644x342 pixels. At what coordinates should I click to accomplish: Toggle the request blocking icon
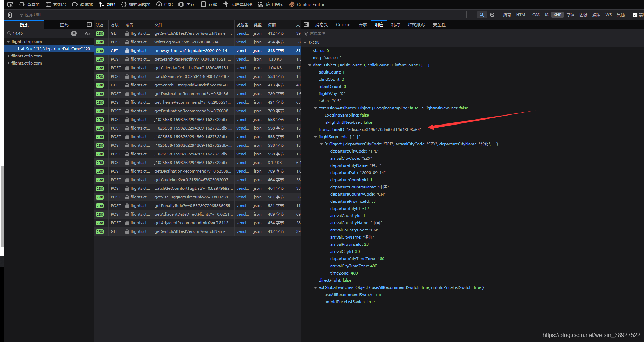pos(492,15)
